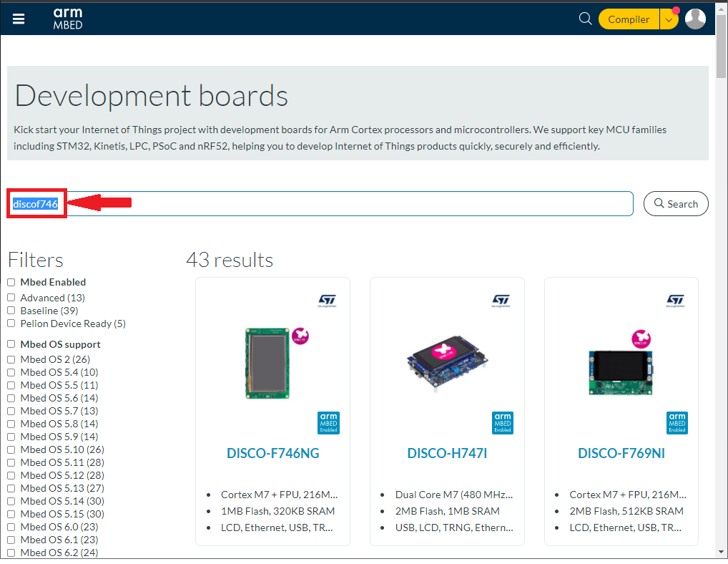Click Mbed Enabled badge on DISCO-F769NI card

[x=677, y=423]
